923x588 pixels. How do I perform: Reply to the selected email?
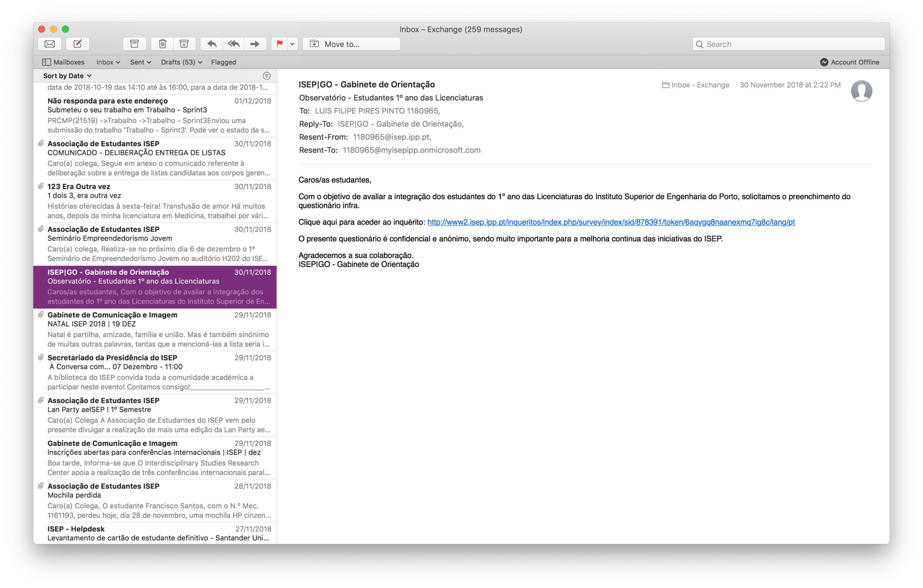coord(212,44)
